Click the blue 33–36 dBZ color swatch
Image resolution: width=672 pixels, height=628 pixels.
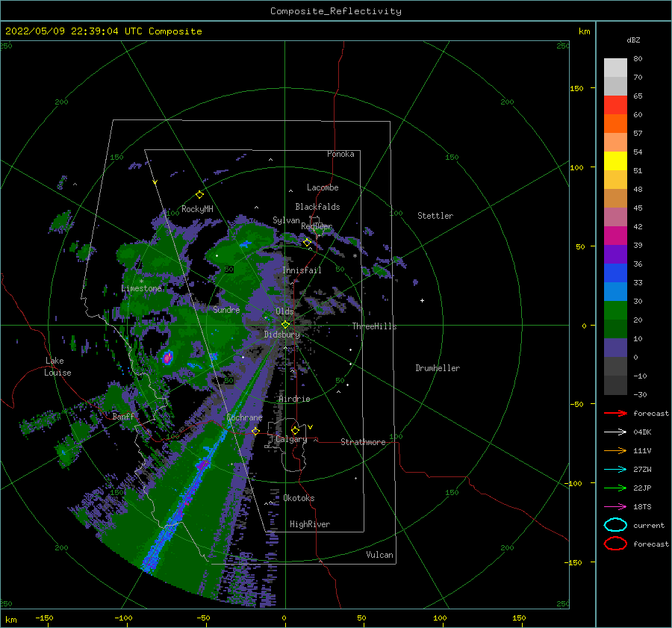pyautogui.click(x=615, y=273)
